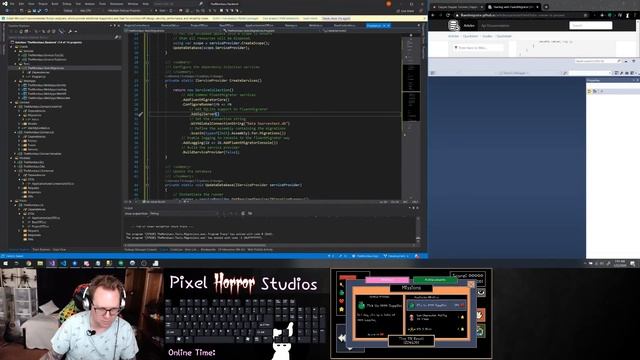Click the quick actions screwdriver icon in editor margin
The image size is (640, 360).
pyautogui.click(x=140, y=115)
